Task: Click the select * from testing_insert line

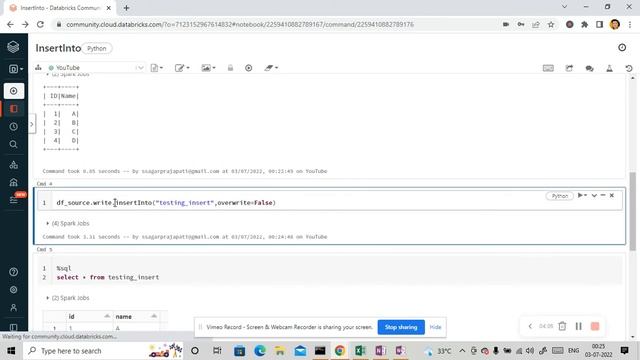Action: click(108, 277)
